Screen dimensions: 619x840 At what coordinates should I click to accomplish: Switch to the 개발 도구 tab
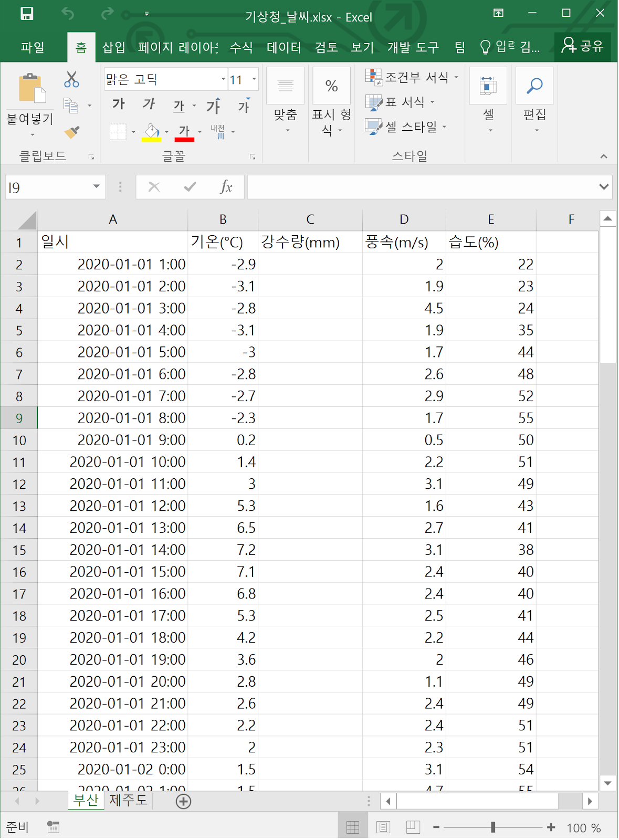pyautogui.click(x=413, y=48)
